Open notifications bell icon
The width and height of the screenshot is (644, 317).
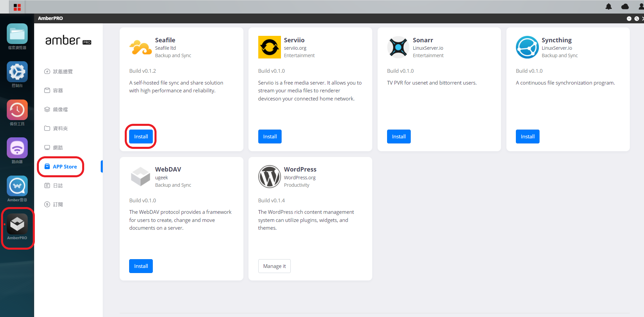tap(609, 6)
